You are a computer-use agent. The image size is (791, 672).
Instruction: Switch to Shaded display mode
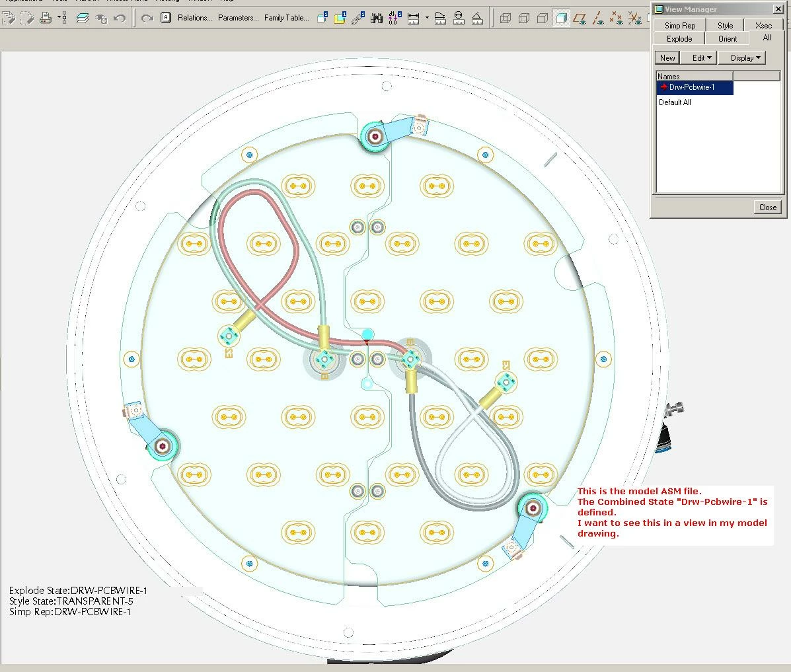[x=561, y=19]
